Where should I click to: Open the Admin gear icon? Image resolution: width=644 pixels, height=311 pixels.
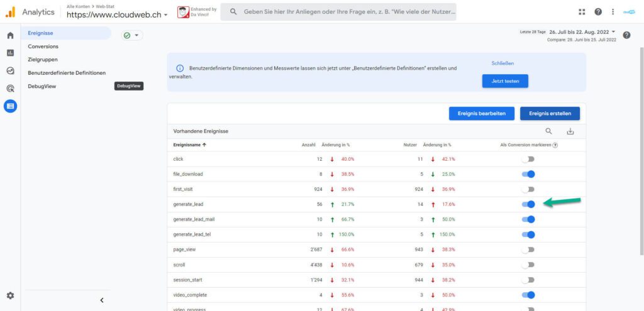[x=10, y=295]
